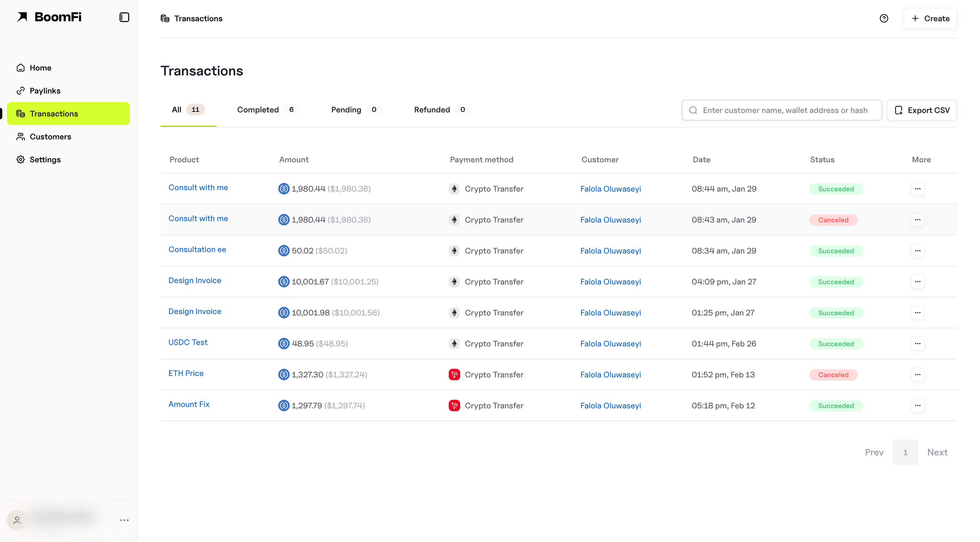Open more menu for Canceled Consult with me
980x542 pixels.
tap(917, 220)
